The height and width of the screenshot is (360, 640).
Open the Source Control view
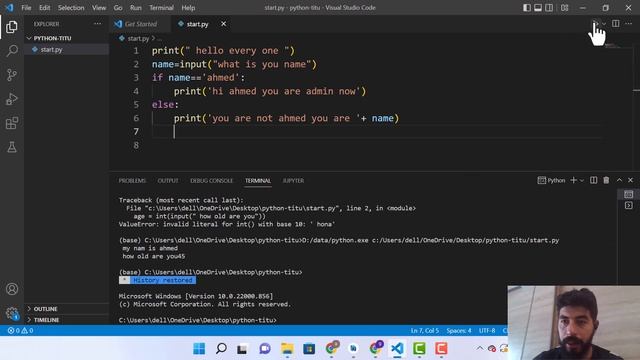(x=12, y=75)
